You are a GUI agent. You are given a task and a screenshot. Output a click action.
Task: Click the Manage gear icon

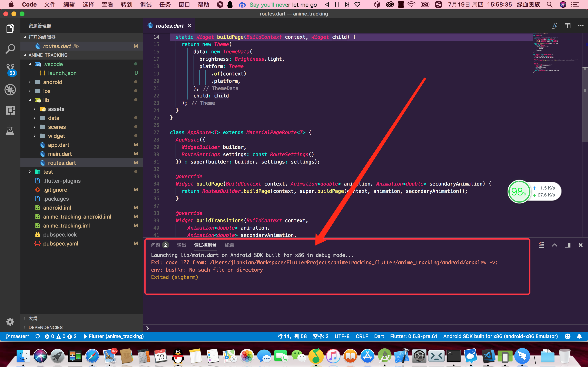(10, 322)
